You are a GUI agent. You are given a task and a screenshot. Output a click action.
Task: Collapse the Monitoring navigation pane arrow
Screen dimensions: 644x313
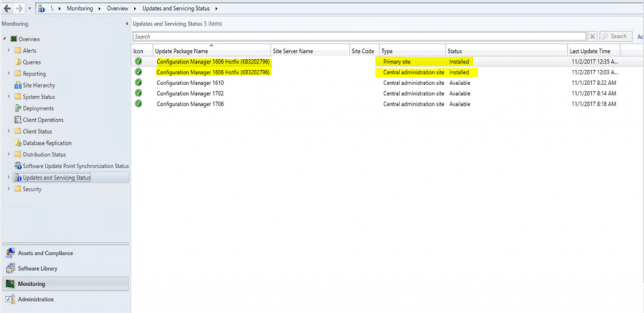[x=126, y=24]
